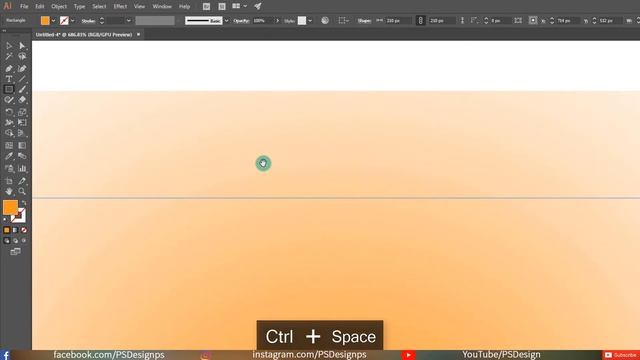Expand the Basic brush definition dropdown
The image size is (640, 360).
click(227, 21)
